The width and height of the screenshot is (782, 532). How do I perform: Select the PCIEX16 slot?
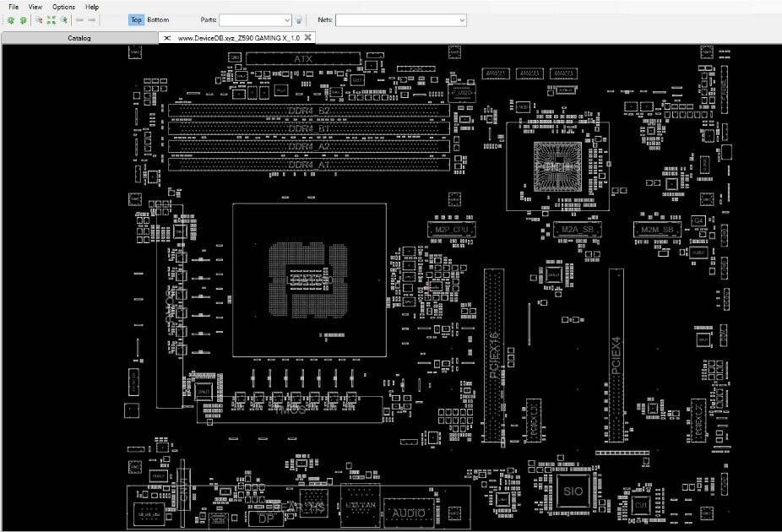point(494,355)
